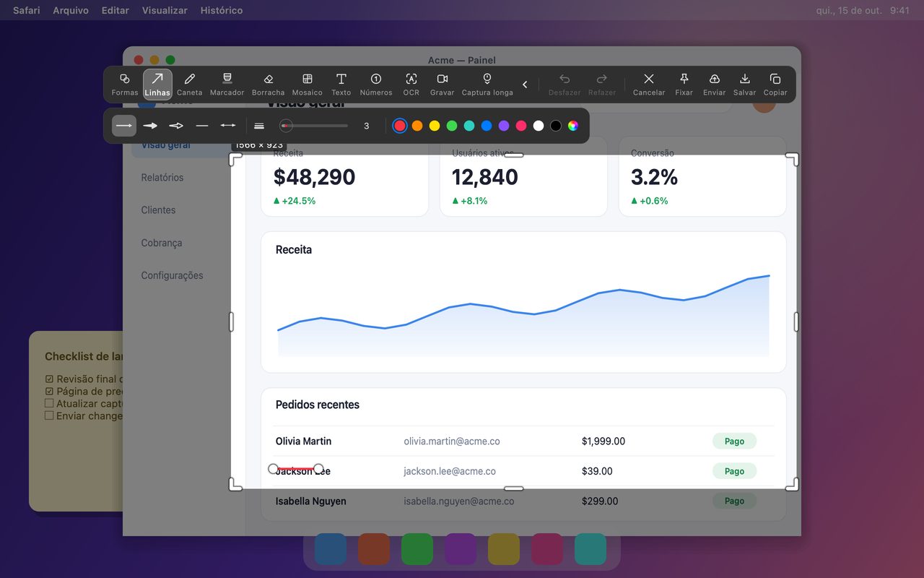Select the blue color swatch
Image resolution: width=924 pixels, height=578 pixels.
[x=486, y=126]
